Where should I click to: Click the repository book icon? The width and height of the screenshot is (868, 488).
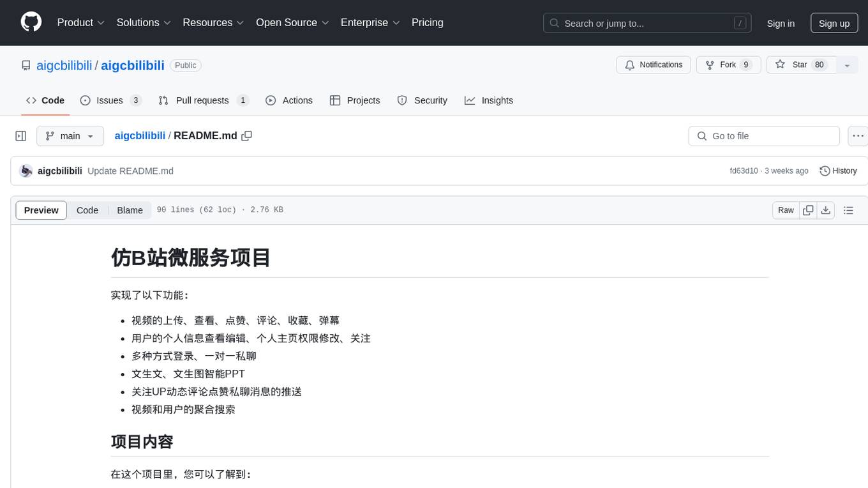point(26,65)
